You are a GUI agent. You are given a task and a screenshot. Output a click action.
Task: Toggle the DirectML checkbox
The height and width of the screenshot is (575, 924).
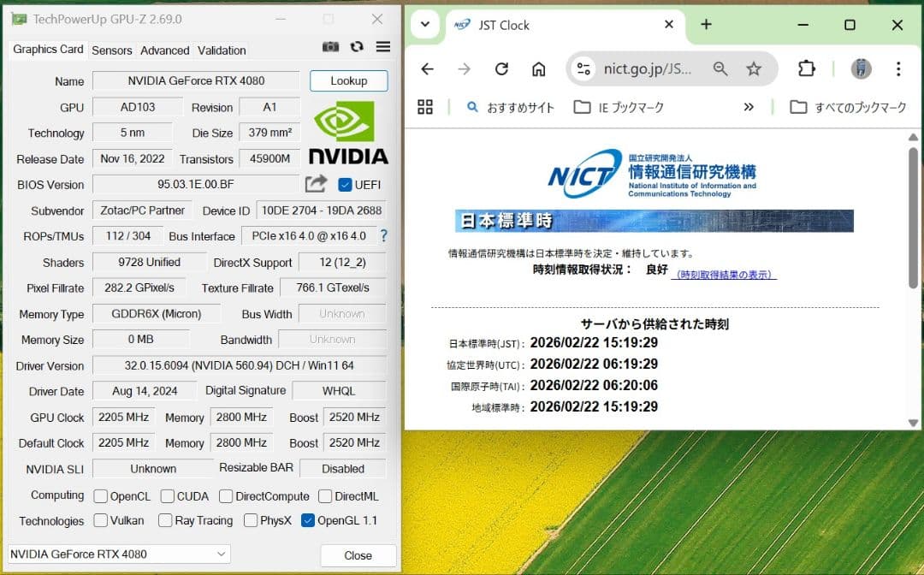coord(325,496)
